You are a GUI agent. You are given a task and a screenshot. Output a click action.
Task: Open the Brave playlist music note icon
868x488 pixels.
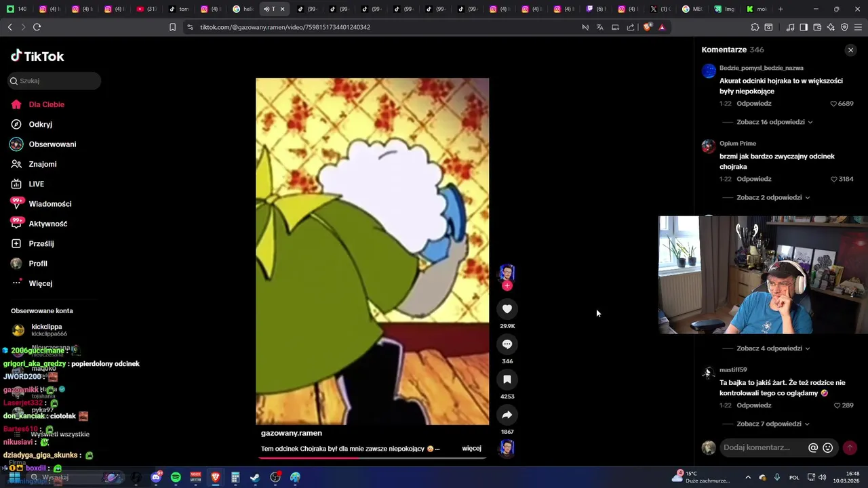tap(790, 27)
